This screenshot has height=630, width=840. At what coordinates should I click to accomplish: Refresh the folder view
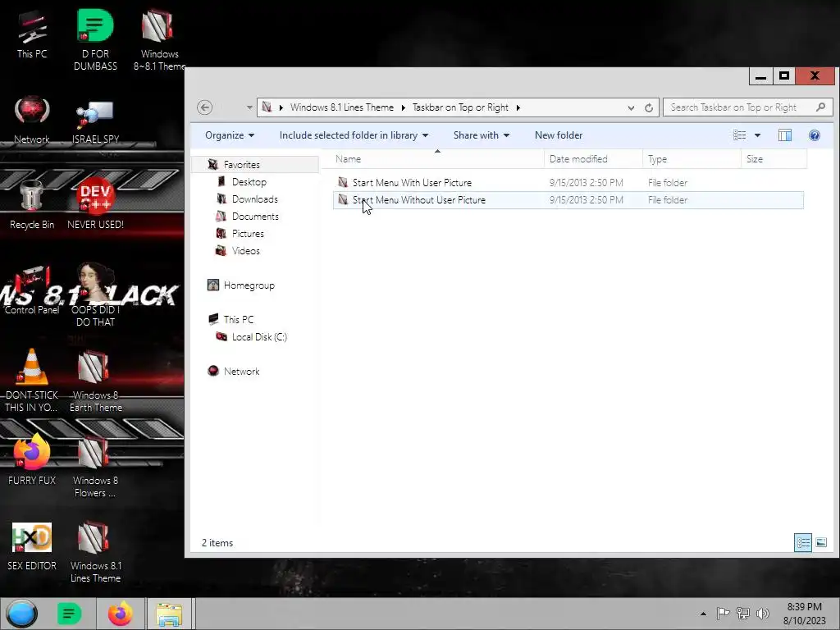click(649, 107)
